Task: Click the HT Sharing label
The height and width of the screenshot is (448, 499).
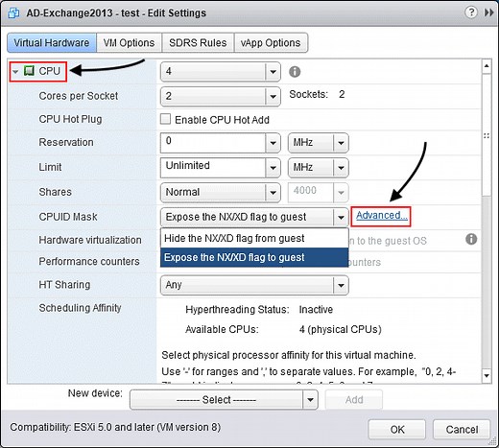Action: coord(64,285)
